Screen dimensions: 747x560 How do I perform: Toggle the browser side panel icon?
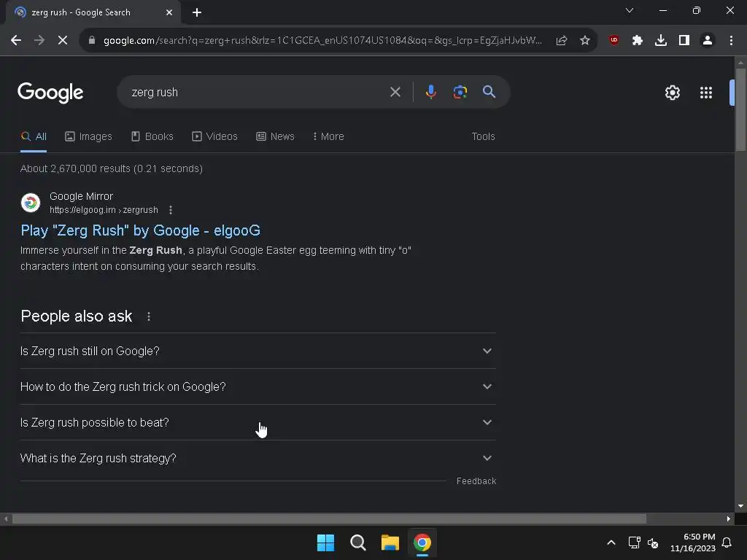click(x=684, y=41)
